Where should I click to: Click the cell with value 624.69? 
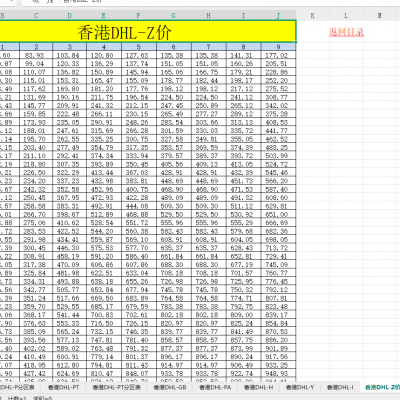[70, 373]
